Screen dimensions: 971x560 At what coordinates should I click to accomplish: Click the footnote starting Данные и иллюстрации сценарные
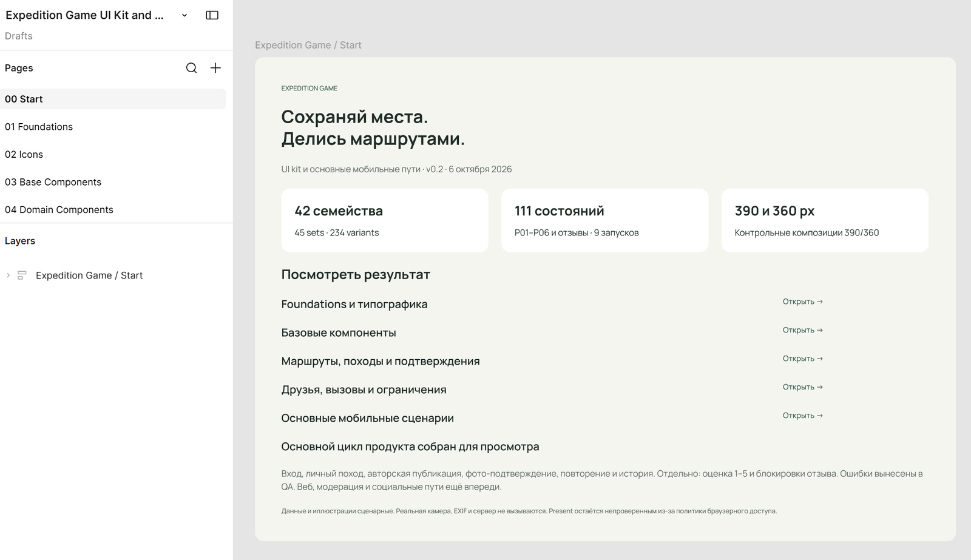(x=529, y=511)
